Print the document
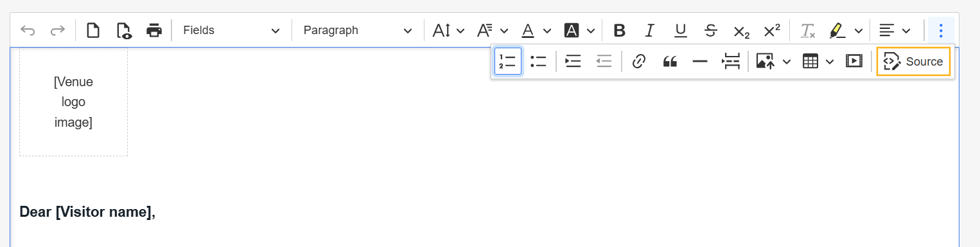The image size is (980, 247). 154,30
